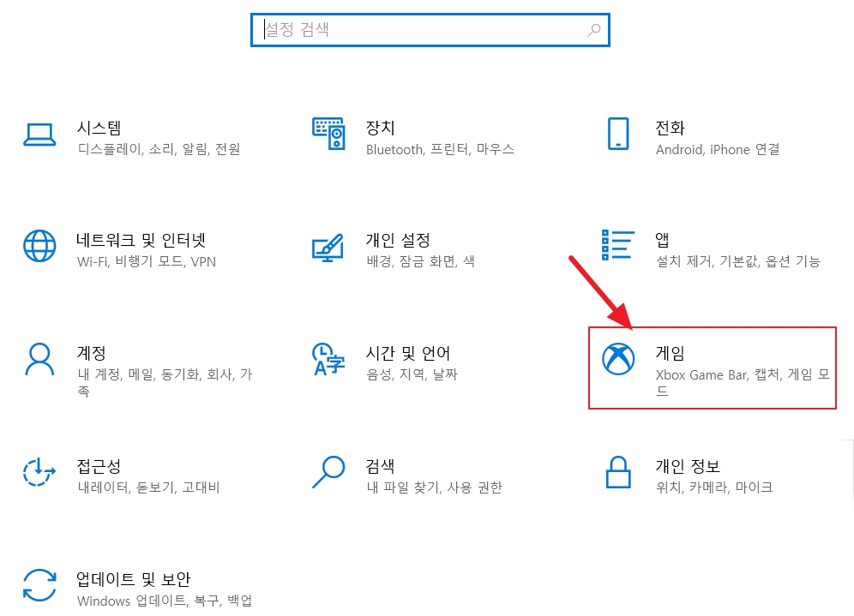Click the text 위치, 카메라, 마이크
The width and height of the screenshot is (854, 616).
tap(714, 487)
